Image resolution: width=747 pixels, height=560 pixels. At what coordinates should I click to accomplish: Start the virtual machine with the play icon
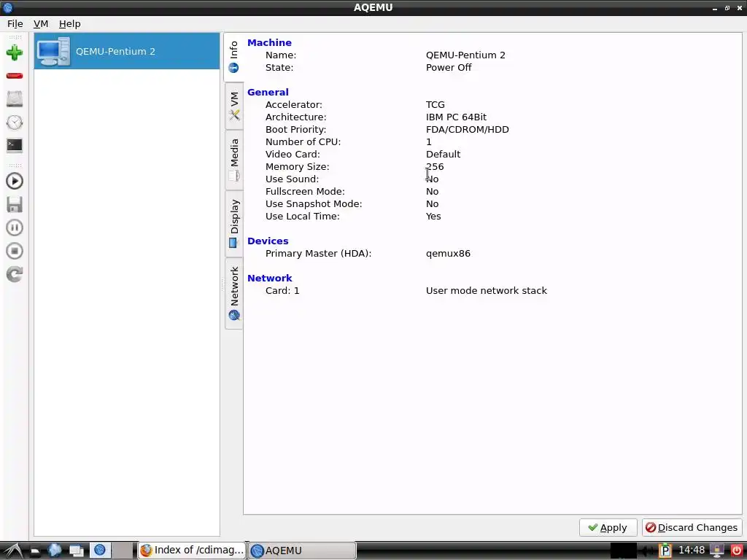[15, 181]
